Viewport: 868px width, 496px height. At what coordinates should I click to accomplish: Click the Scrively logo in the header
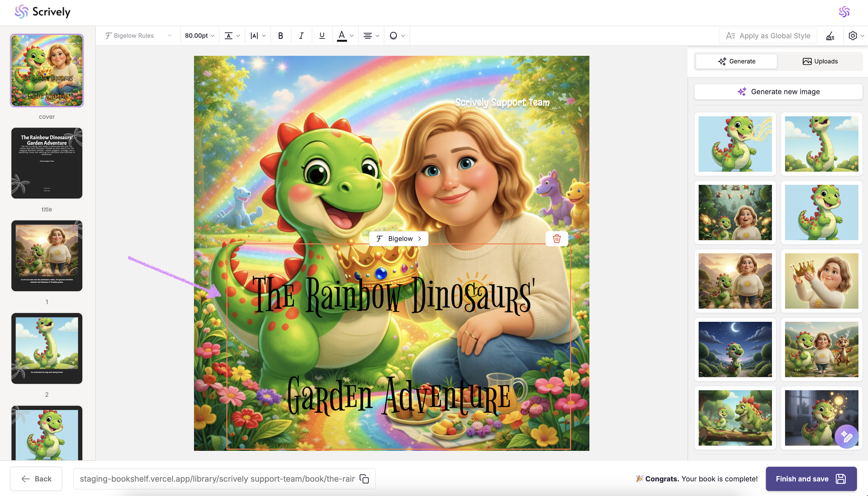tap(43, 12)
